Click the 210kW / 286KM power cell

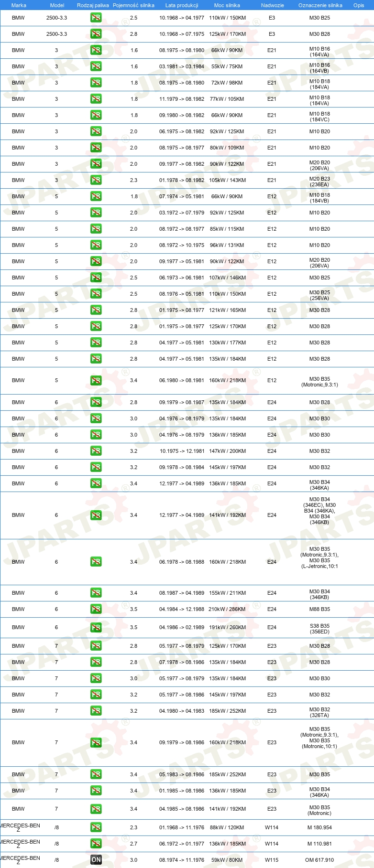(227, 609)
